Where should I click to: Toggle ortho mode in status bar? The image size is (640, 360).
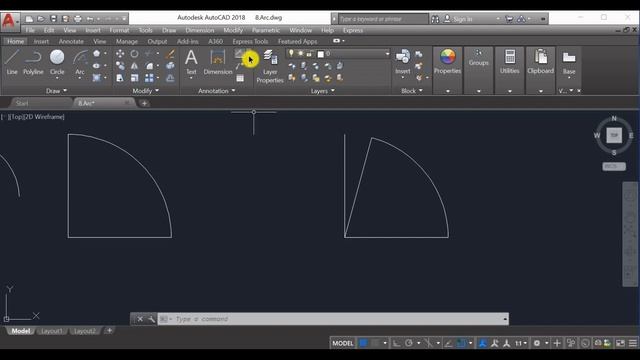tap(396, 343)
